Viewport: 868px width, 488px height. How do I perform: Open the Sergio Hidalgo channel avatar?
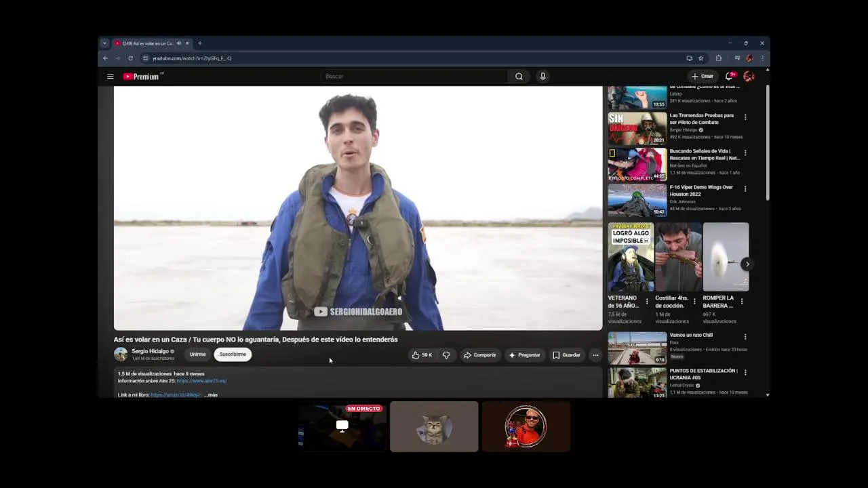click(x=121, y=354)
